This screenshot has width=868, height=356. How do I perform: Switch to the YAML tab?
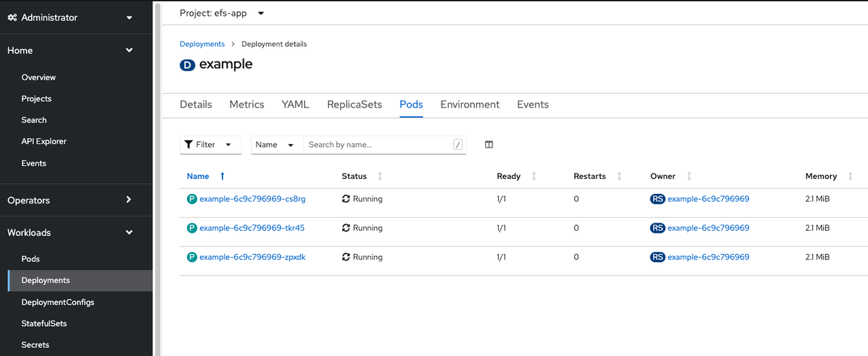295,105
